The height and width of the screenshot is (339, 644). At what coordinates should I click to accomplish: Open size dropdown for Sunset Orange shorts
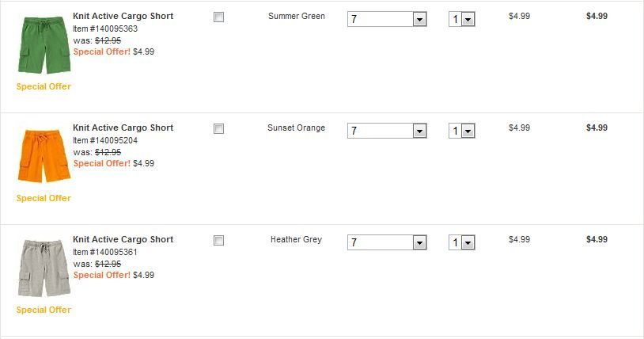coord(387,131)
